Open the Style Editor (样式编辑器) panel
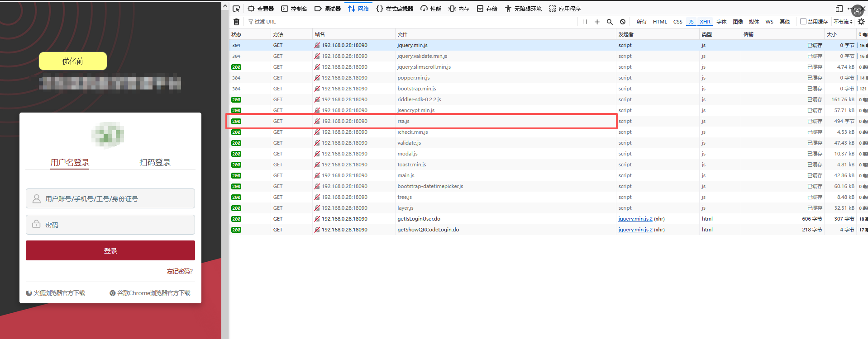The height and width of the screenshot is (339, 868). coord(395,9)
